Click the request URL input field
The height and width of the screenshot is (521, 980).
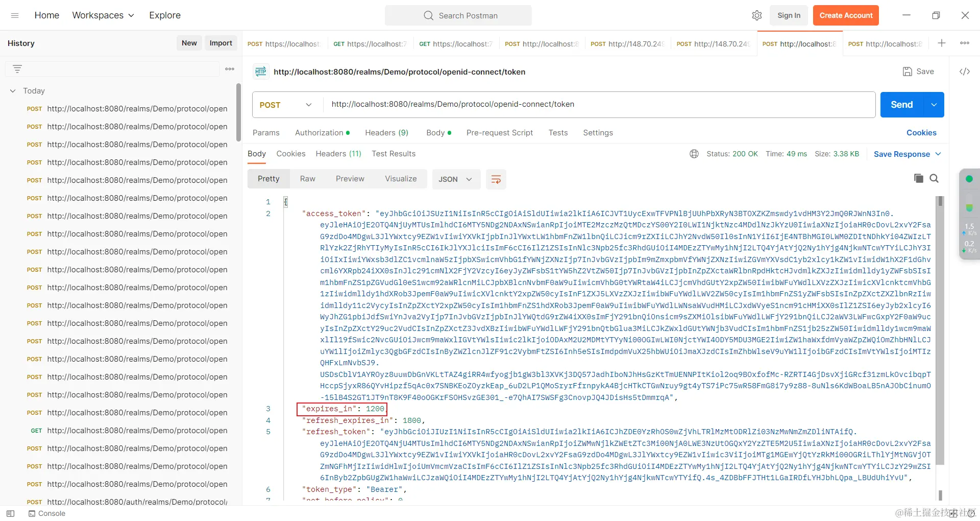pyautogui.click(x=599, y=105)
